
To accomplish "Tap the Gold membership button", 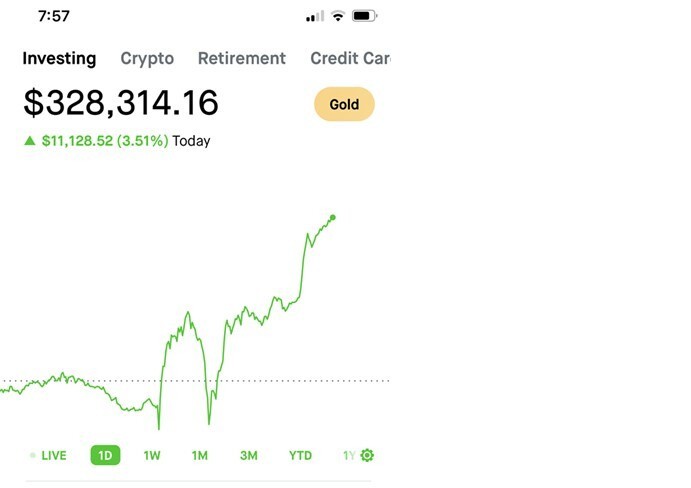I will [344, 104].
